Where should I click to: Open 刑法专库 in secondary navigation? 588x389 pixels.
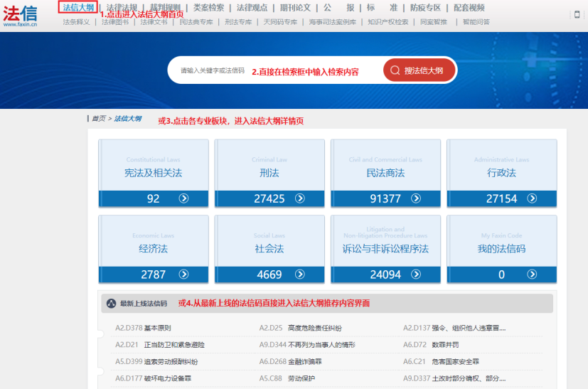point(238,22)
